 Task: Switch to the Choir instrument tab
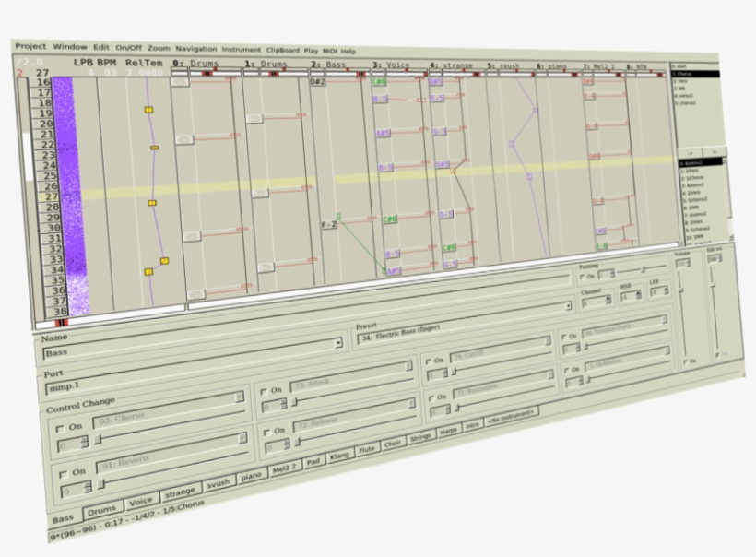point(393,444)
